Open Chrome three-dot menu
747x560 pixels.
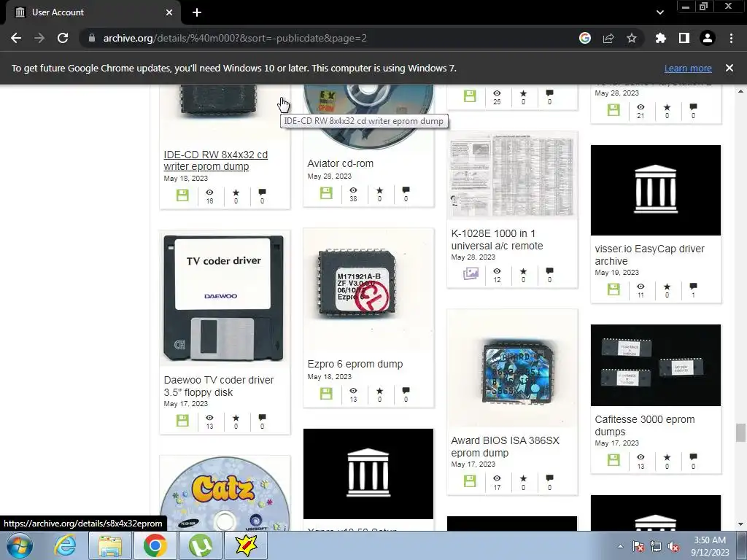coord(731,38)
